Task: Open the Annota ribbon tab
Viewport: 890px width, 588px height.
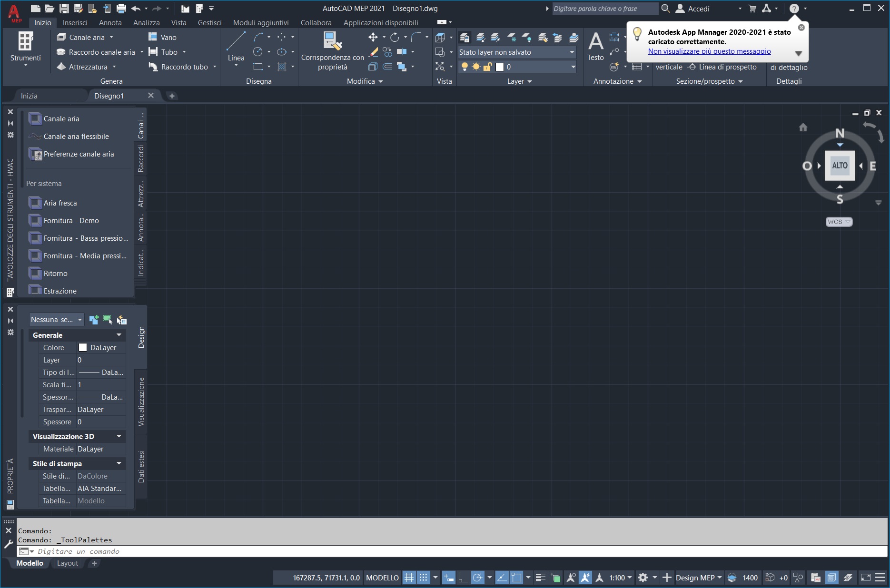Action: point(110,22)
